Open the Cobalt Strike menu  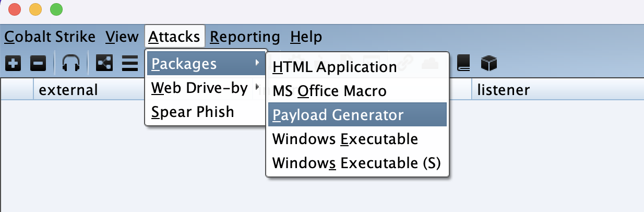tap(51, 37)
